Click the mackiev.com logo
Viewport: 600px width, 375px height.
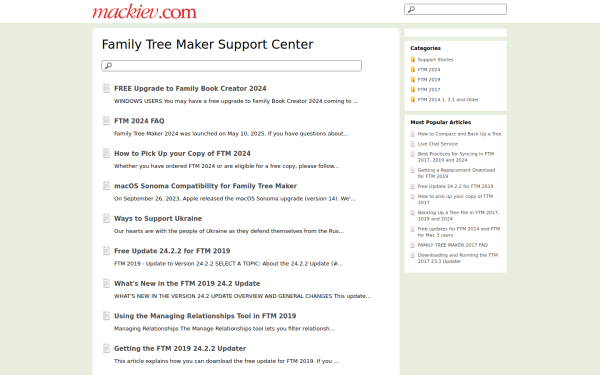(144, 11)
